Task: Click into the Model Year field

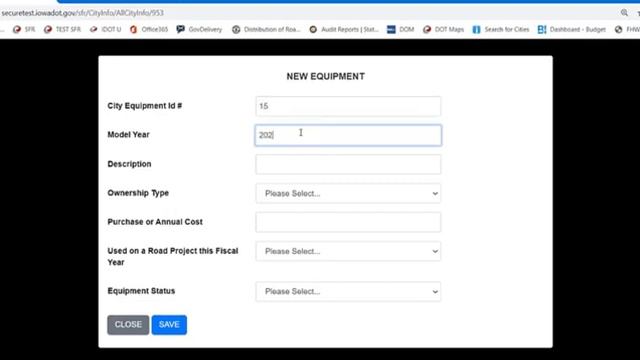Action: click(x=348, y=135)
